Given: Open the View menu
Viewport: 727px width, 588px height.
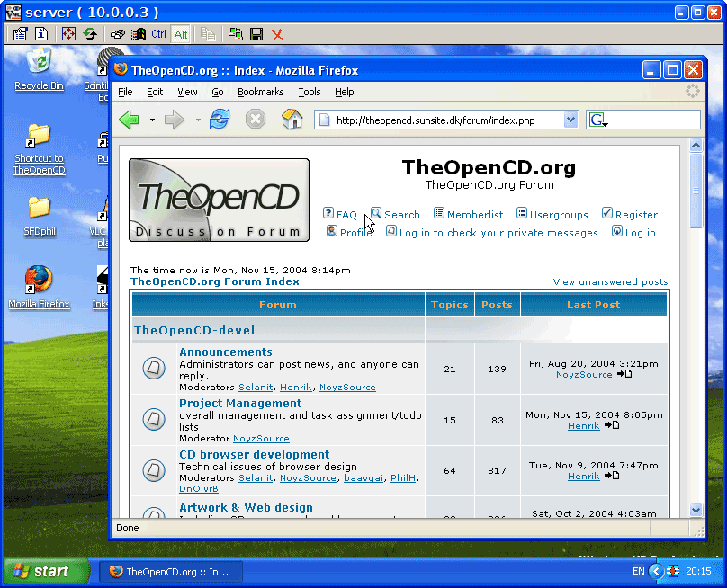Looking at the screenshot, I should 187,92.
